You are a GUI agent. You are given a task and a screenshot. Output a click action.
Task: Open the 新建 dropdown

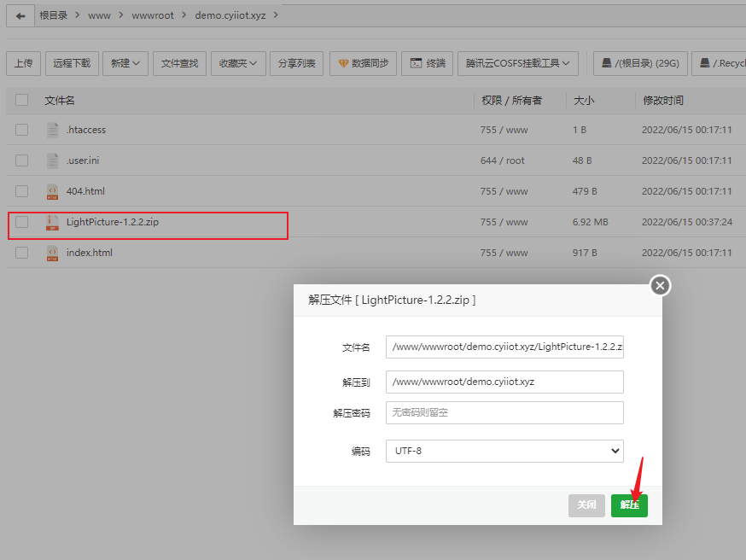pos(125,63)
